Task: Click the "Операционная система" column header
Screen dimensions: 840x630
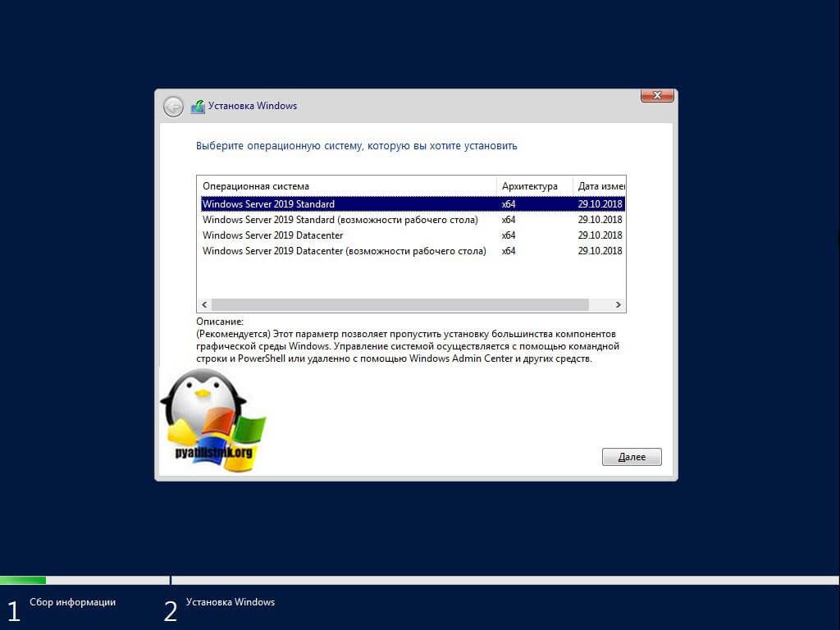Action: (256, 186)
